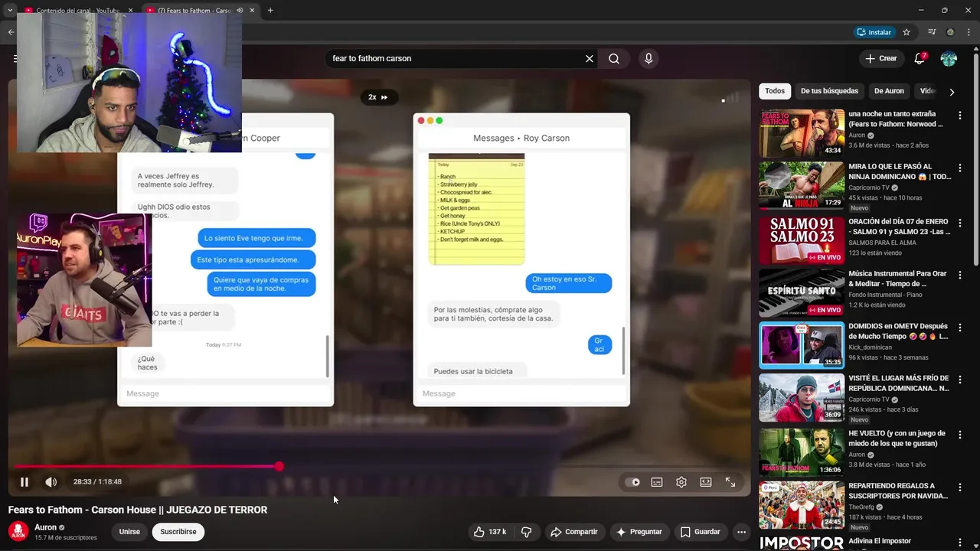The width and height of the screenshot is (980, 551).
Task: Open Auron channel name link under the title
Action: point(45,527)
